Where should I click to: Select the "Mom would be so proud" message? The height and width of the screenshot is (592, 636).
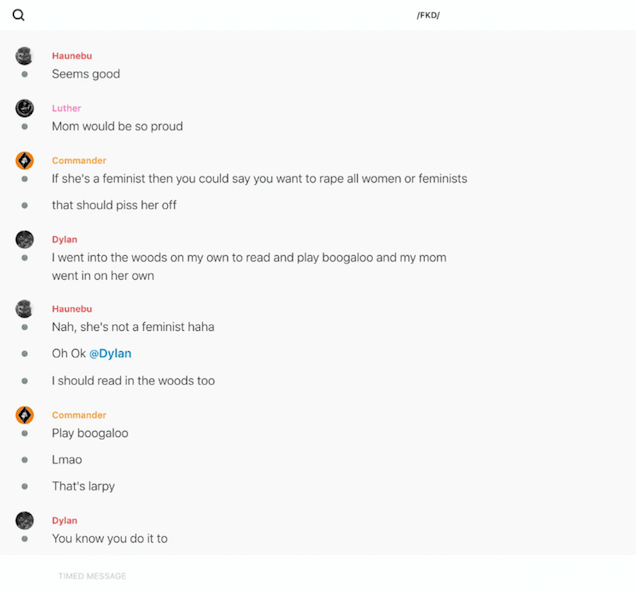pos(117,127)
